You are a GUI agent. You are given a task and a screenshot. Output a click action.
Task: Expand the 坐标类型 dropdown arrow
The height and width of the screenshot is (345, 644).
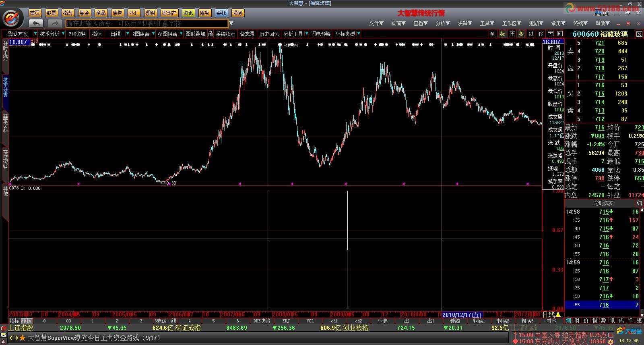[x=359, y=34]
